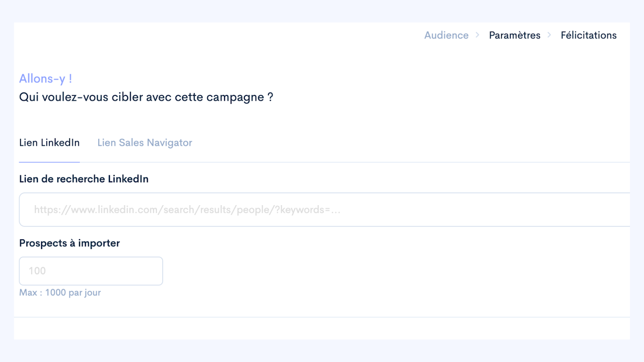The image size is (644, 362).
Task: Click the LinkedIn search link input field
Action: pyautogui.click(x=324, y=210)
